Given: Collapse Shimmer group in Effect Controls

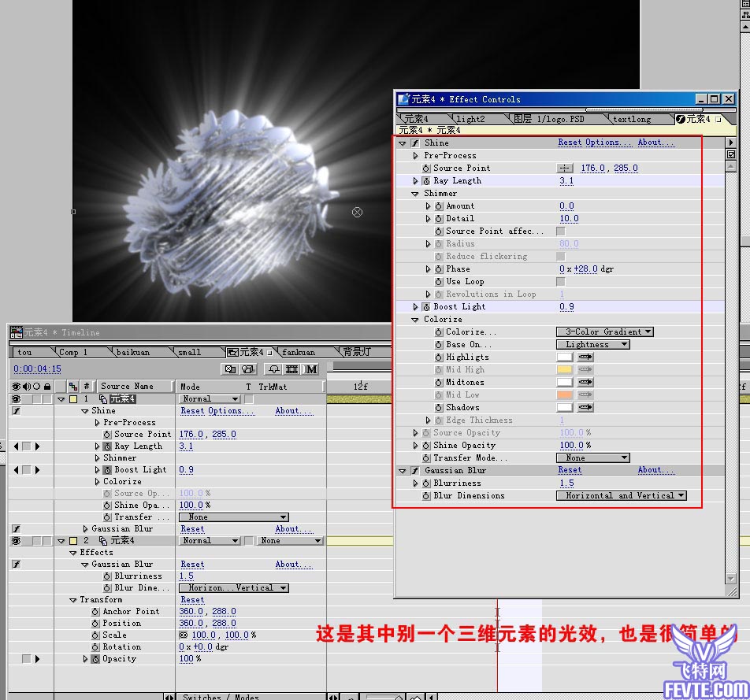Looking at the screenshot, I should tap(414, 194).
